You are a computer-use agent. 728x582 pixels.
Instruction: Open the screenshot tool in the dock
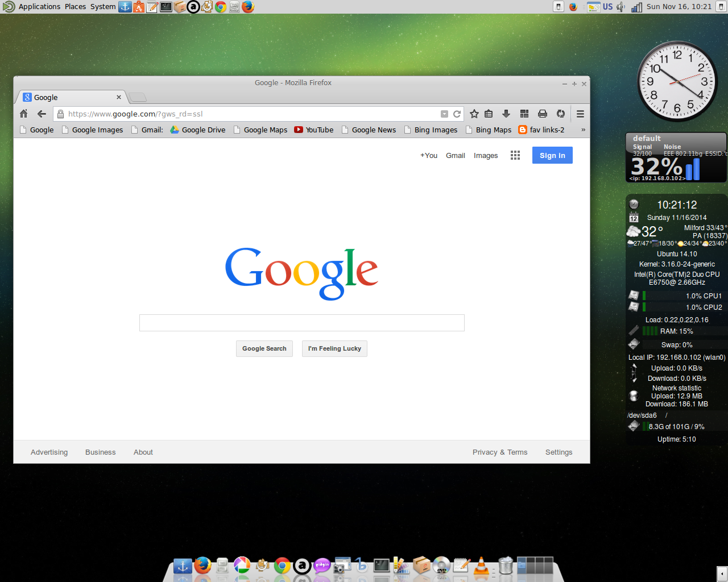[x=342, y=565]
